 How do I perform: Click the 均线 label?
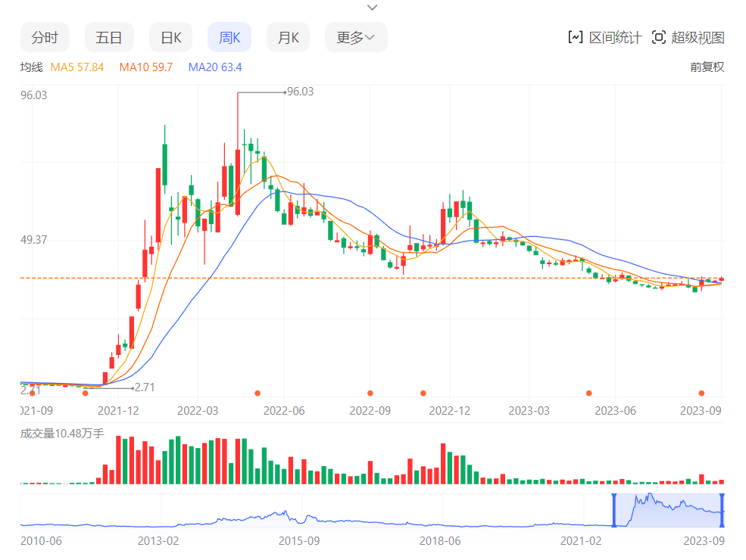click(x=31, y=67)
